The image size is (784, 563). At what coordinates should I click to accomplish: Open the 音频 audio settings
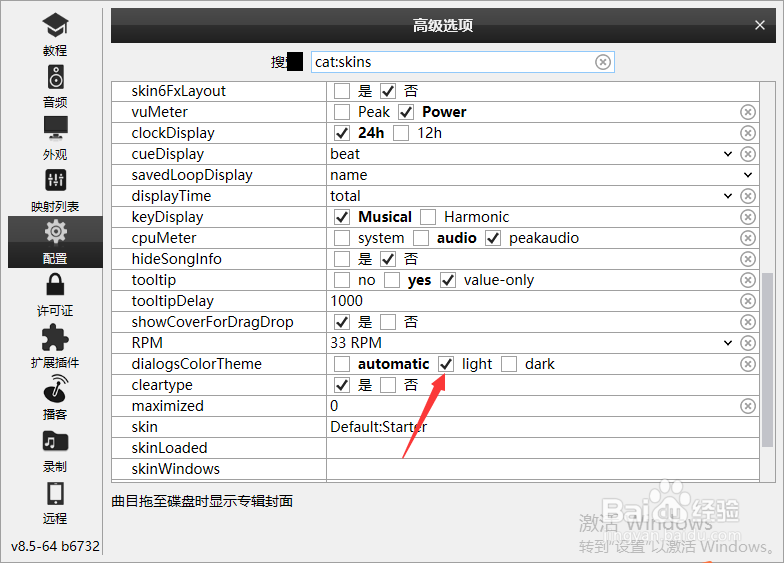(x=55, y=86)
